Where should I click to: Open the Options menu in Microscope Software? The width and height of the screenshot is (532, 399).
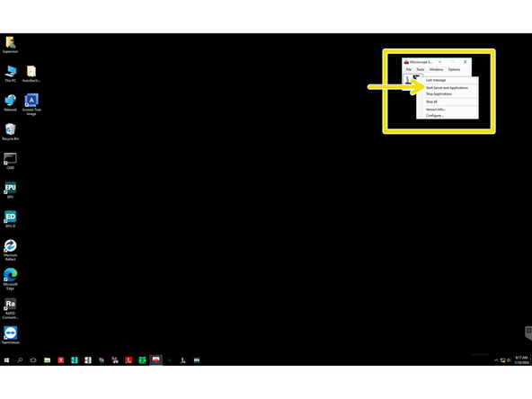point(454,69)
